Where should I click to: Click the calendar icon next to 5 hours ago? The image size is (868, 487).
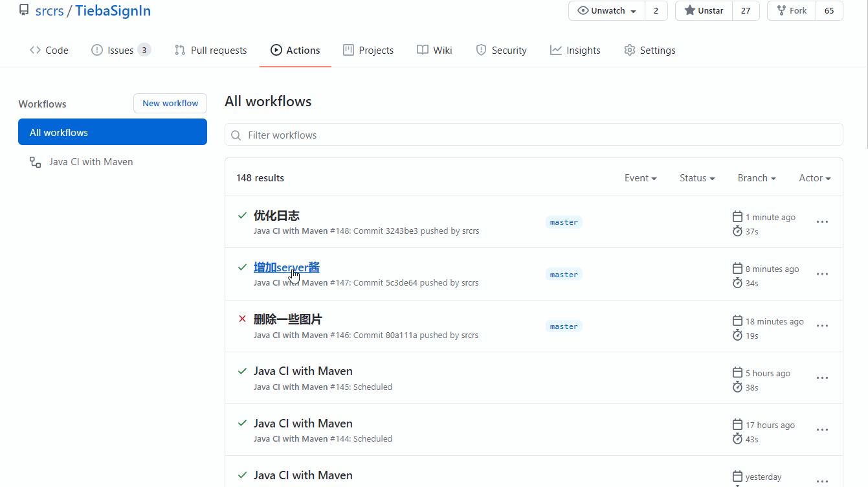point(737,372)
